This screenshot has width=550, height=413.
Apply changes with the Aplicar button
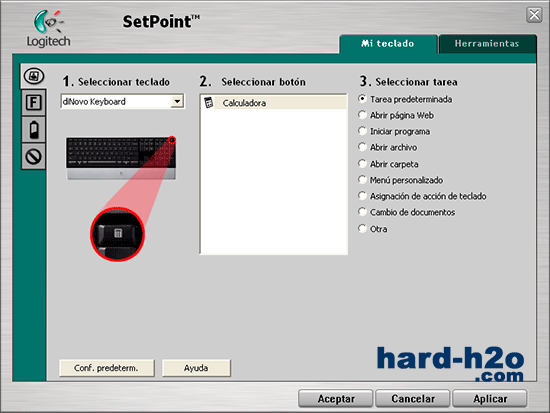pos(490,399)
